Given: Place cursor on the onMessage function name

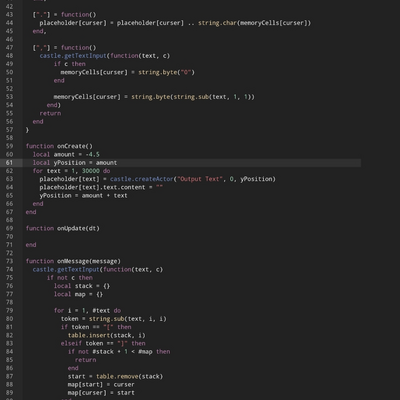Looking at the screenshot, I should (x=73, y=261).
